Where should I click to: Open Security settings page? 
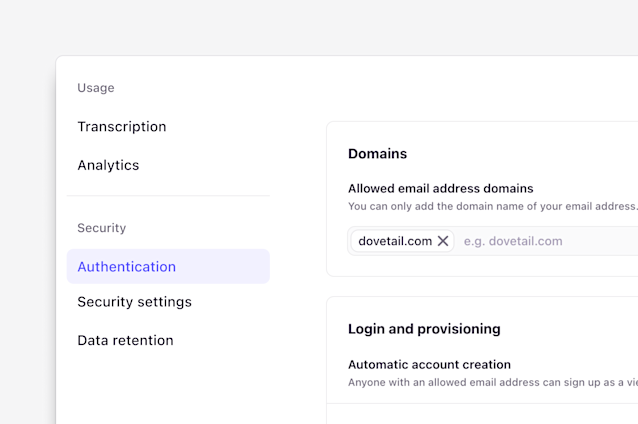pos(134,302)
